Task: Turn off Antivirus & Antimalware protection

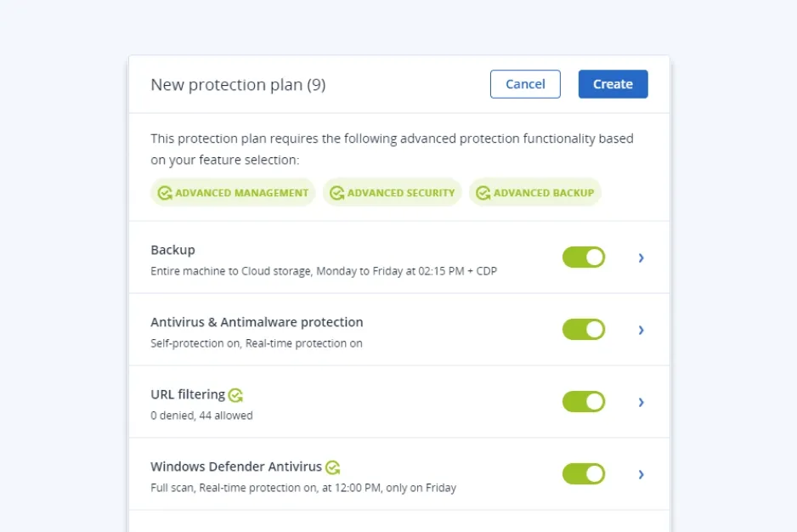Action: 584,329
